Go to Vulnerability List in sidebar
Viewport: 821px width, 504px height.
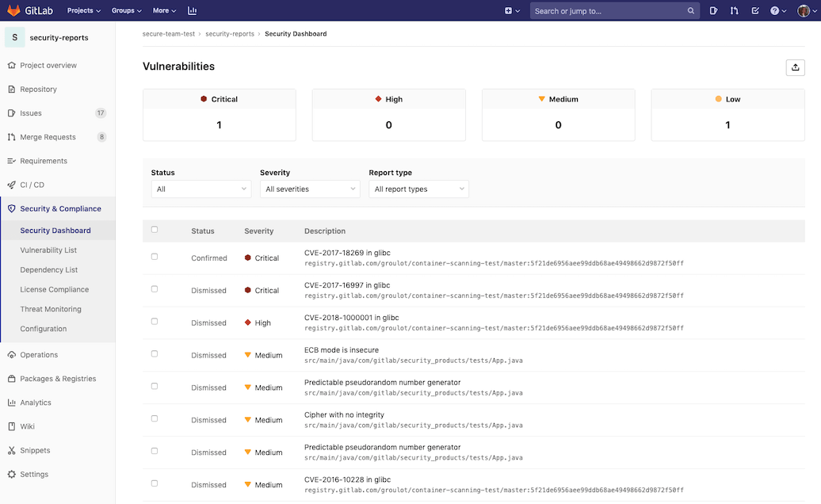(48, 250)
